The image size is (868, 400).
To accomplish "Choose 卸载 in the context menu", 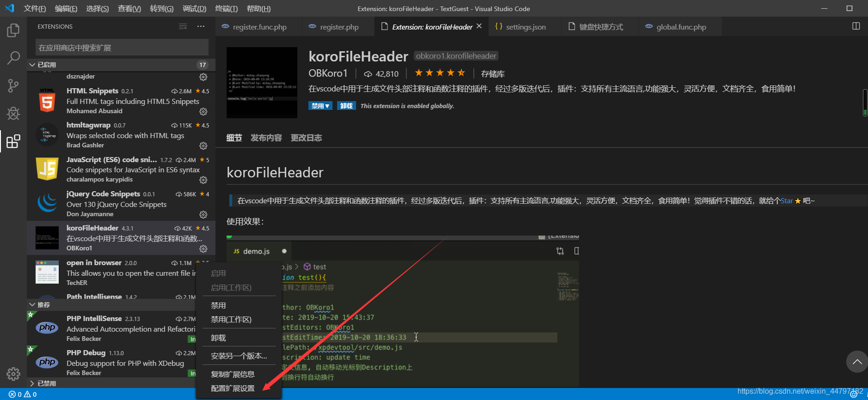I will click(x=239, y=338).
